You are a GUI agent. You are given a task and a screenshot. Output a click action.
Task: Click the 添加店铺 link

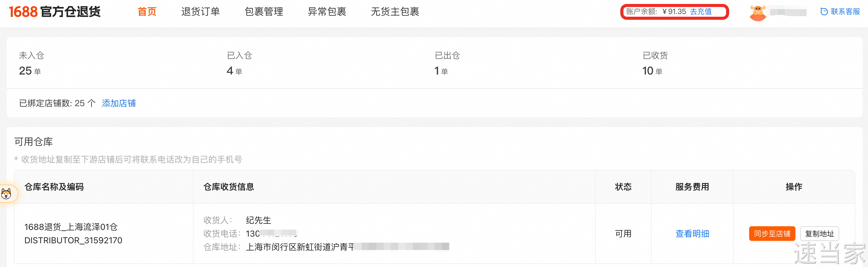coord(119,103)
